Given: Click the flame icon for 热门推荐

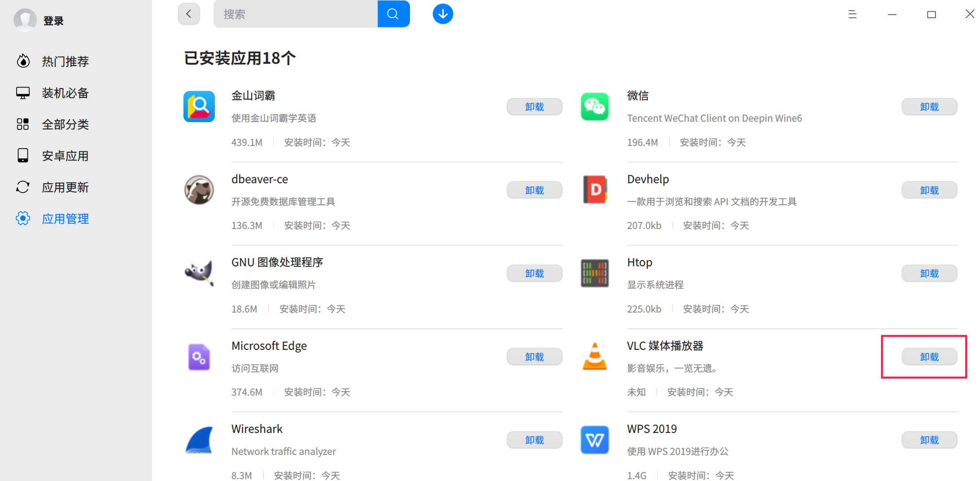Looking at the screenshot, I should pos(23,61).
